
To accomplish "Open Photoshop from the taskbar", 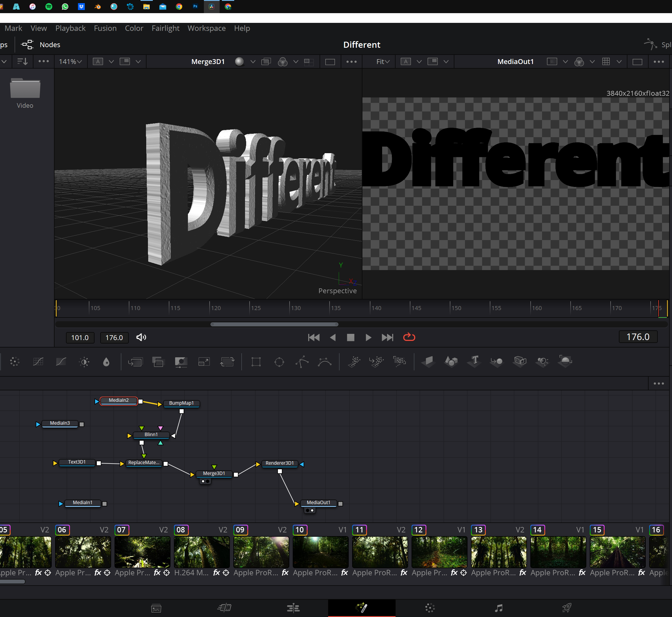I will tap(195, 6).
